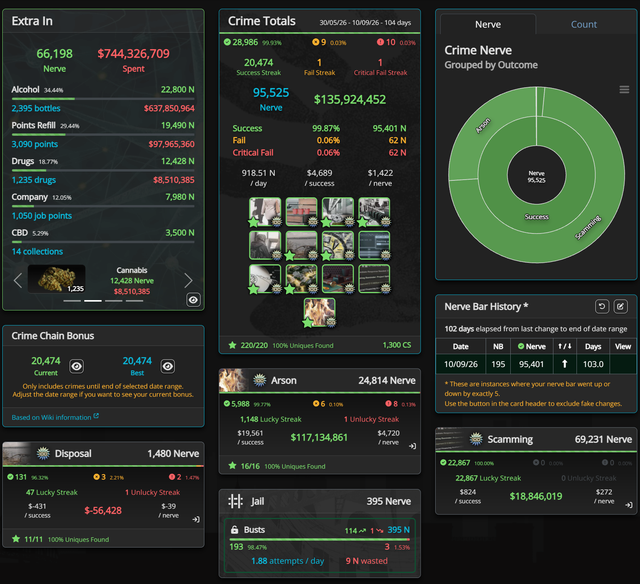Show next item after Cannabis carousel

[x=188, y=280]
